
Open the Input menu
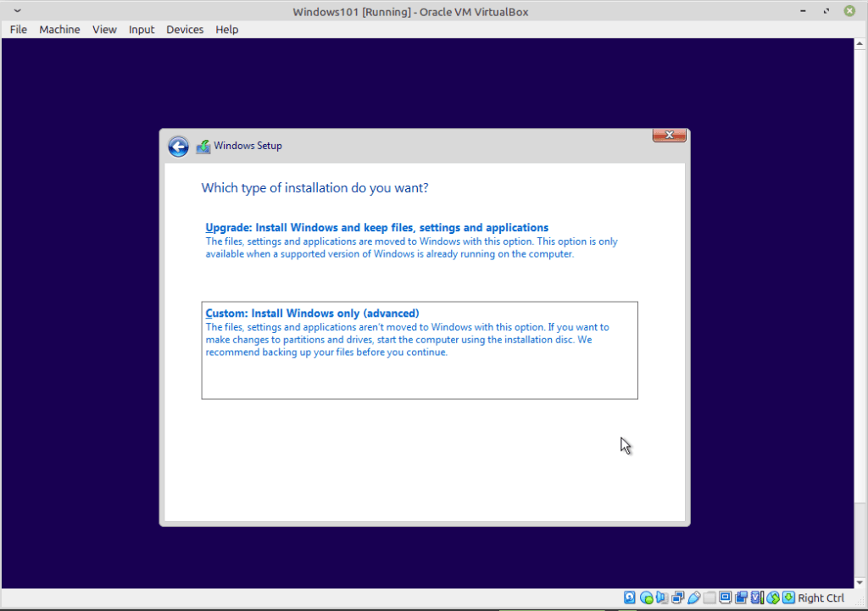point(142,30)
